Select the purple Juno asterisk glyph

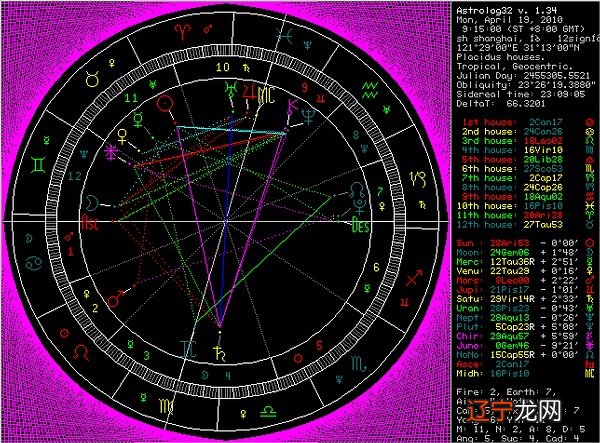pyautogui.click(x=111, y=152)
